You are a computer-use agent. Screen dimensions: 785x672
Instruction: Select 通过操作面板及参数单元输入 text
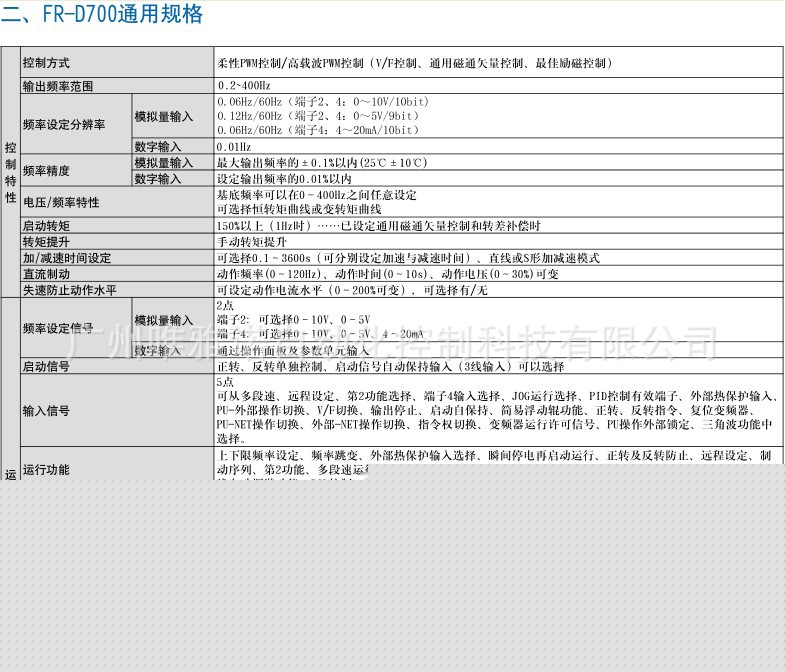coord(293,351)
